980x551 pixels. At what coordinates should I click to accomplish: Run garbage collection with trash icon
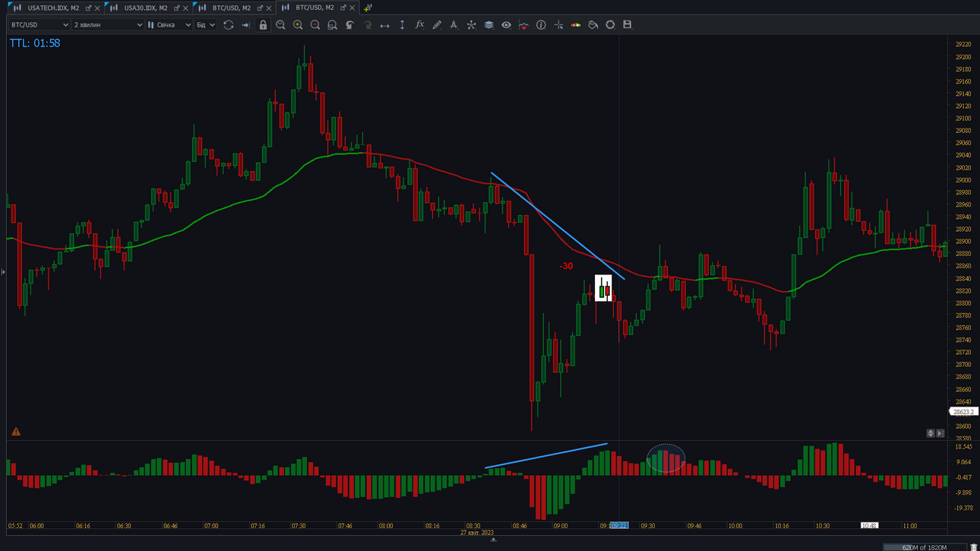974,546
